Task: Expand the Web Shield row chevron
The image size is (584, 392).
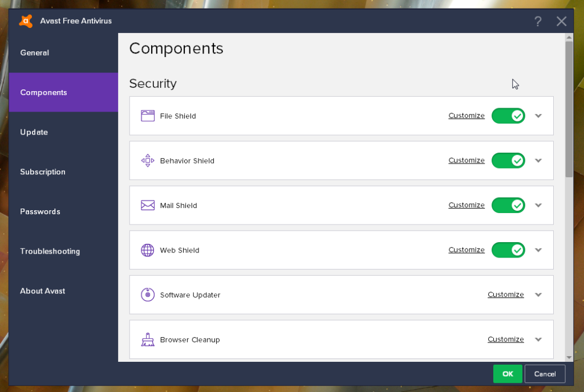Action: coord(538,250)
